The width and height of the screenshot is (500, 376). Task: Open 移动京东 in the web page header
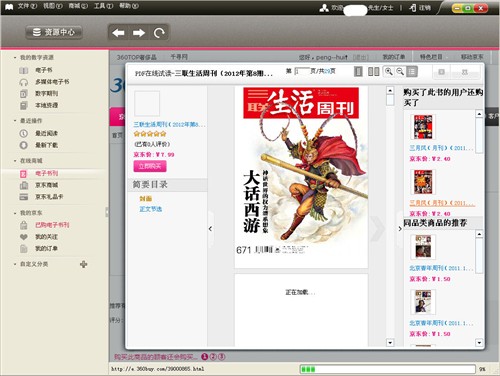pyautogui.click(x=472, y=57)
